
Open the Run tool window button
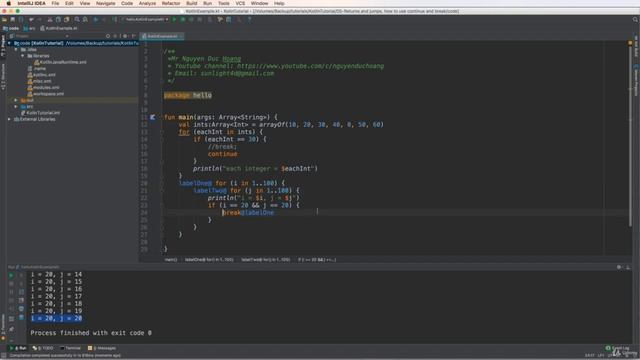click(x=18, y=348)
